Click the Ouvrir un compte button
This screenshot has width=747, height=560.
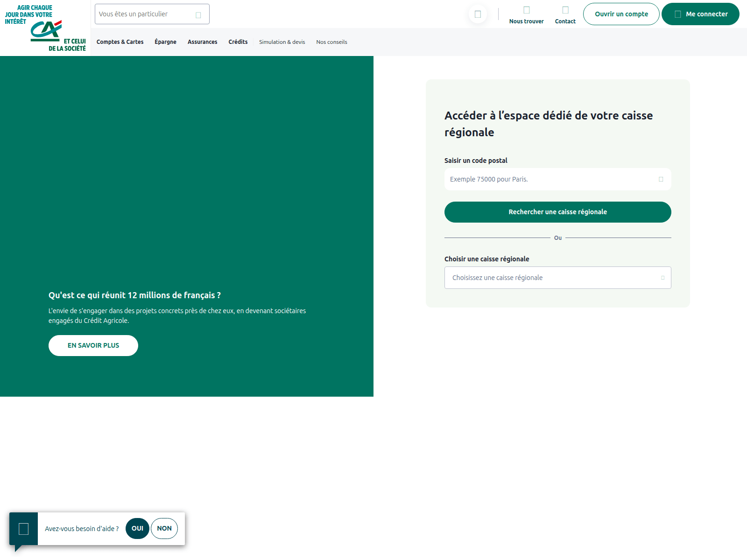(621, 14)
